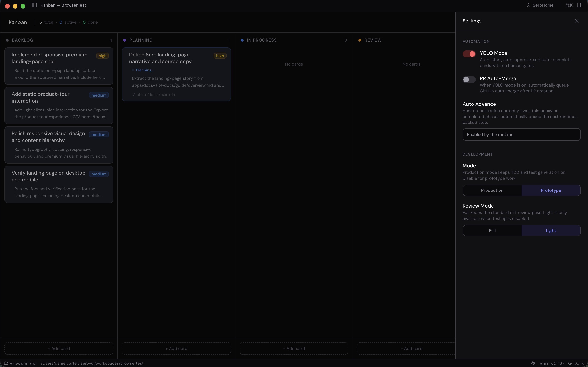Click the debug icon in the status bar

tap(534, 363)
